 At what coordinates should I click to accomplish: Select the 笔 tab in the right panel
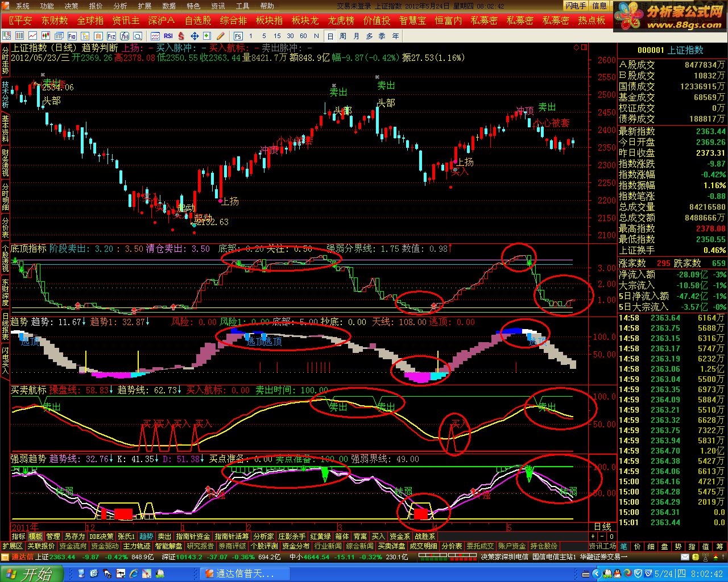(624, 546)
